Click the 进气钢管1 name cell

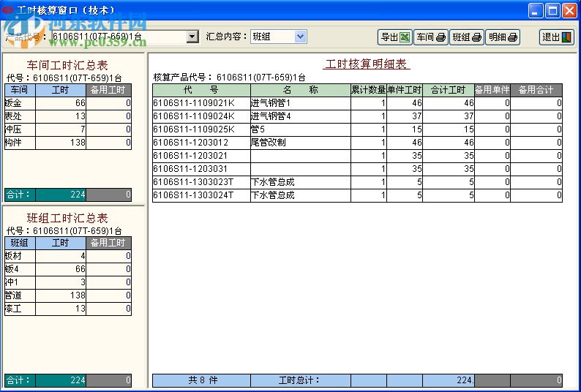tap(301, 103)
